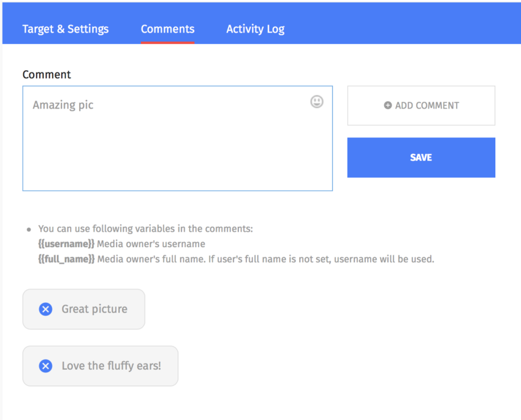The width and height of the screenshot is (521, 420).
Task: Remove the "Great picture" comment via X icon
Action: point(45,309)
